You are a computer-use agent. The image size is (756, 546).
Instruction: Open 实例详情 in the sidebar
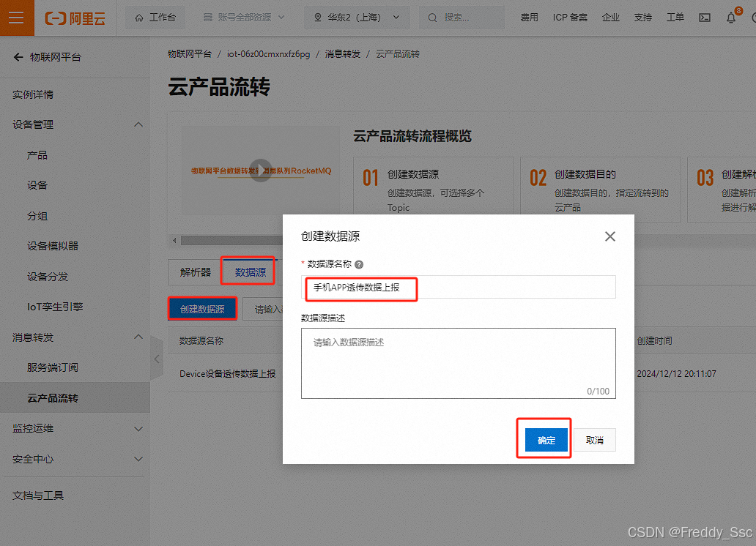pos(33,94)
